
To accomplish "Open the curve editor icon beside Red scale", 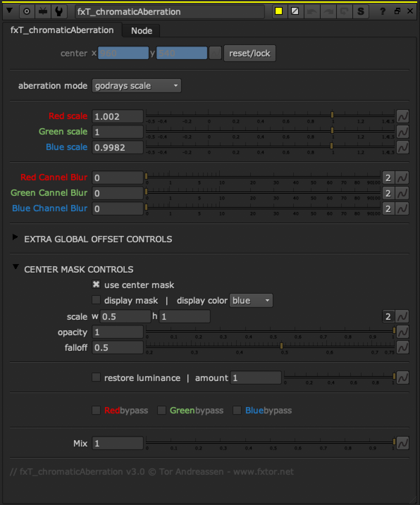I will 403,116.
